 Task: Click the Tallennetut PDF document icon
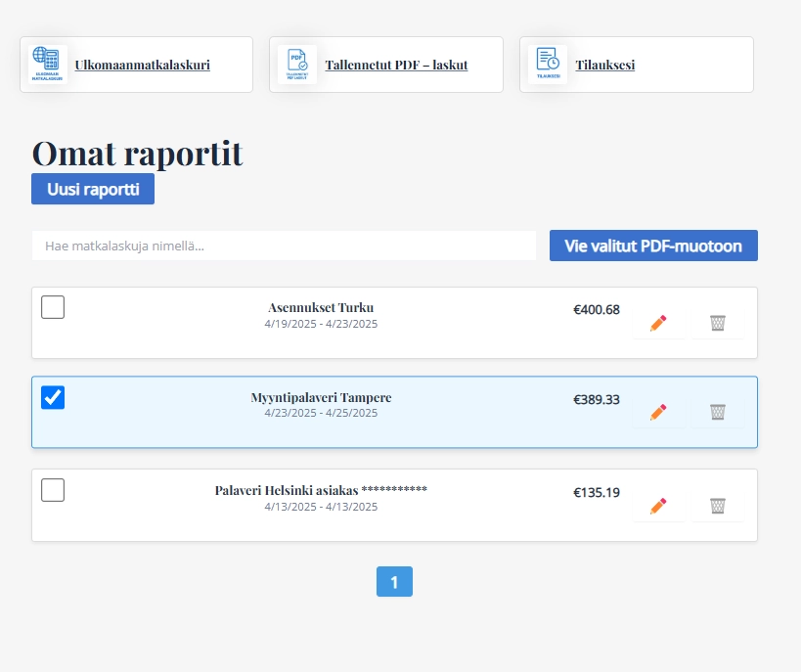click(297, 65)
